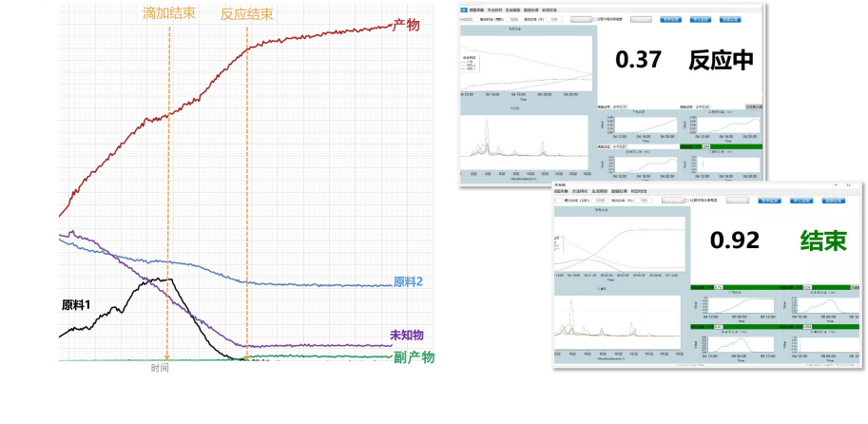The width and height of the screenshot is (868, 424).
Task: Select the 滴加结束 marker label on chart
Action: click(x=169, y=14)
